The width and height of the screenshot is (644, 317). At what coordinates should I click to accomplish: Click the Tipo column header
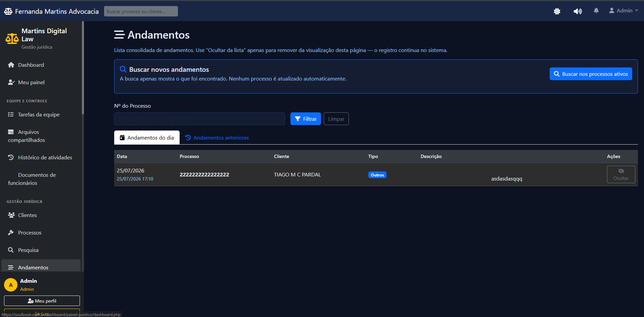coord(373,156)
